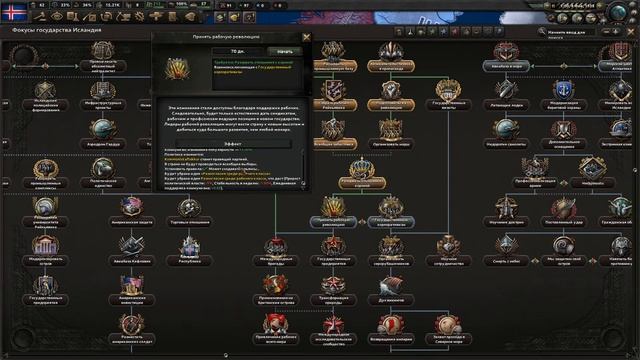Viewport: 640px width, 360px height.
Task: Select the blue crown focus above the revolution branch
Action: click(362, 168)
